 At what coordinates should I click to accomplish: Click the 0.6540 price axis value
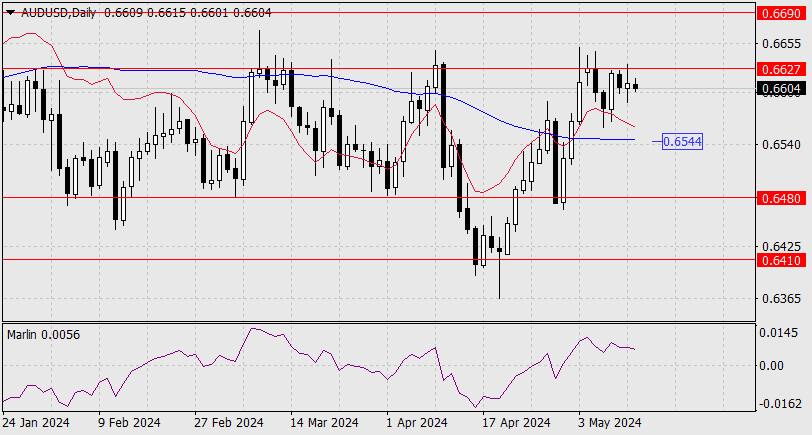click(781, 144)
